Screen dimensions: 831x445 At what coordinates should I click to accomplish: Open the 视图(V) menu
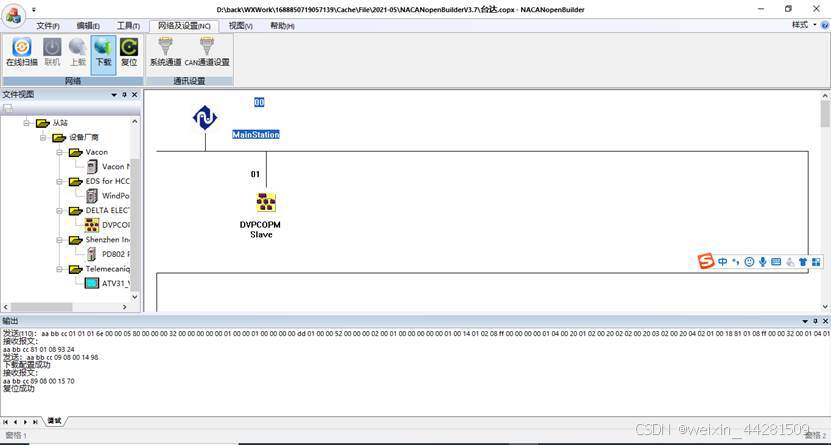pyautogui.click(x=241, y=26)
